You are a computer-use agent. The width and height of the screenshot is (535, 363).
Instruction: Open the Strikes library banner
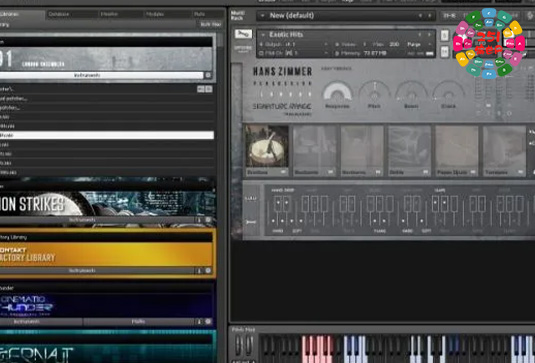click(107, 204)
